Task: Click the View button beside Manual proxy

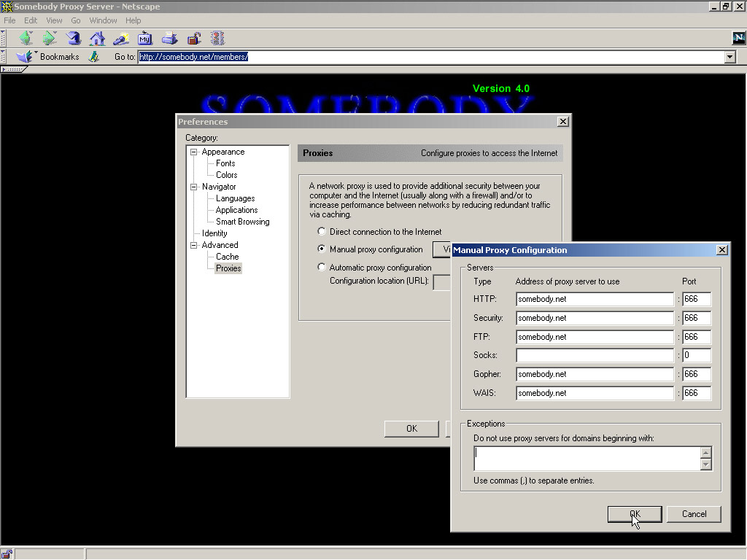Action: 441,249
